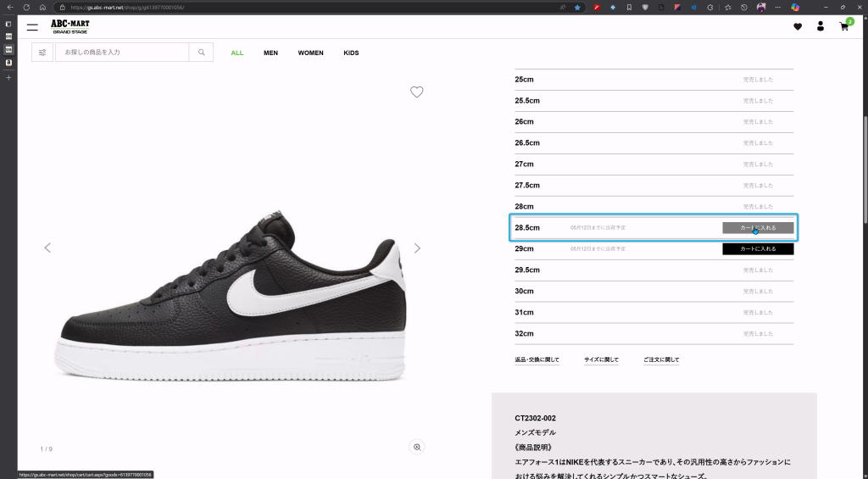Screen dimensions: 868x479
Task: Click the magnifier search submit icon
Action: tap(201, 53)
